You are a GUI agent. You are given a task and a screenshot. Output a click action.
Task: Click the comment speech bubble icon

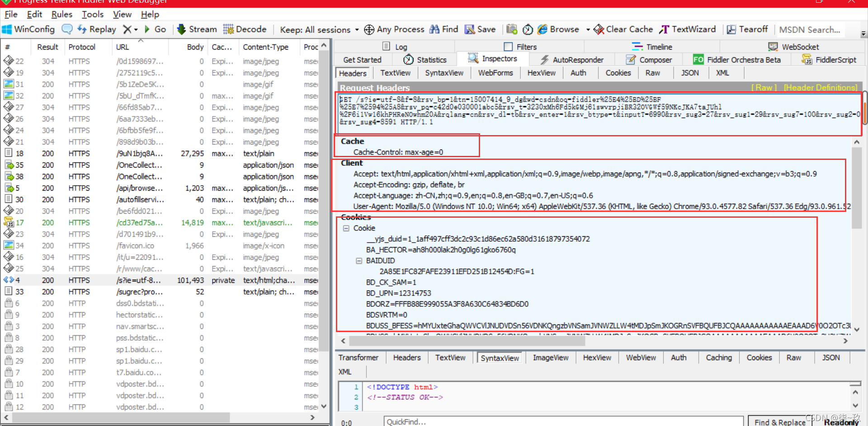[67, 29]
